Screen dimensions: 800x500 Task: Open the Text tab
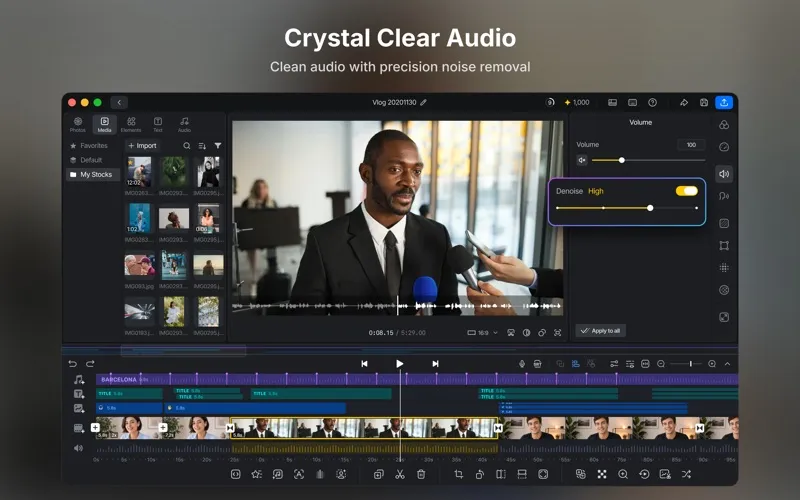(158, 124)
